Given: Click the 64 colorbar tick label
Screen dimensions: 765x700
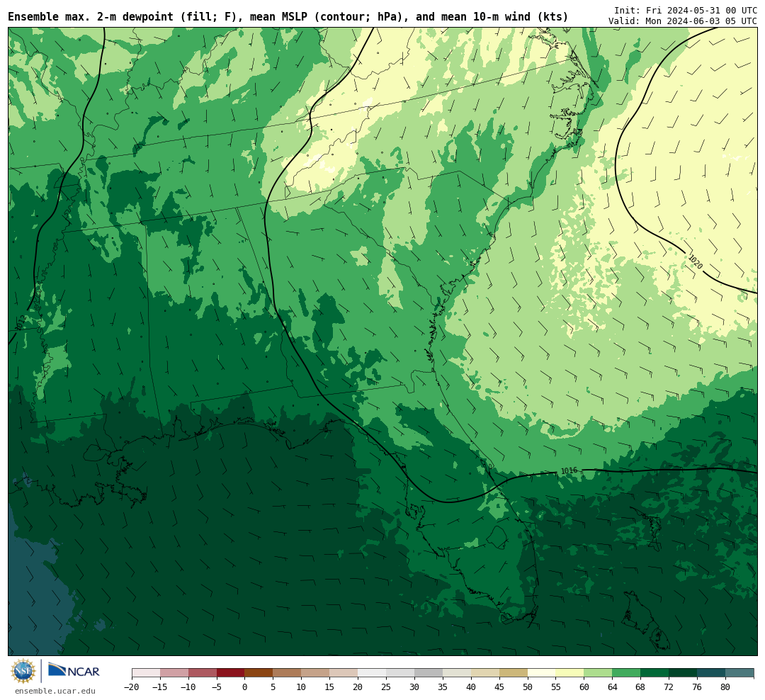Looking at the screenshot, I should 613,687.
